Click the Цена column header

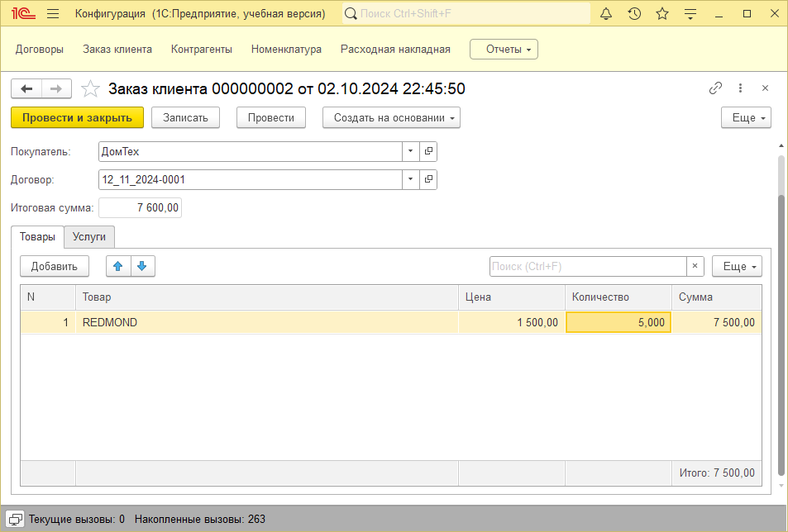coord(512,297)
